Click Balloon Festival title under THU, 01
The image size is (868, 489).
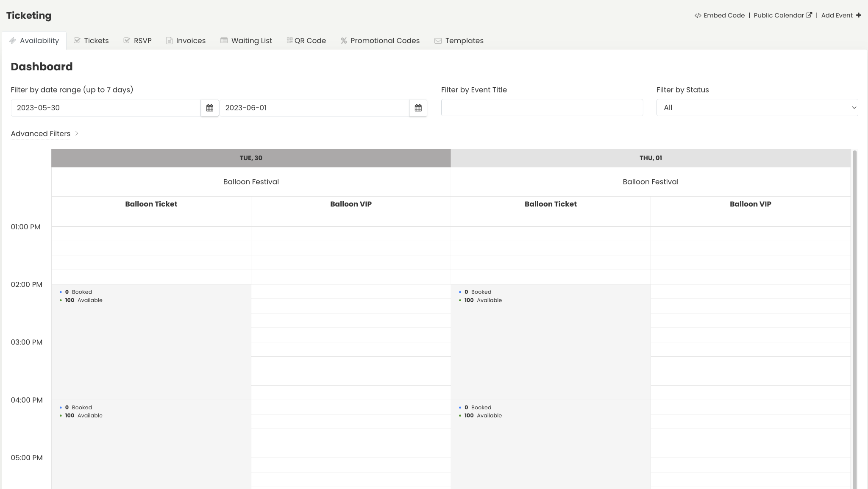tap(651, 182)
